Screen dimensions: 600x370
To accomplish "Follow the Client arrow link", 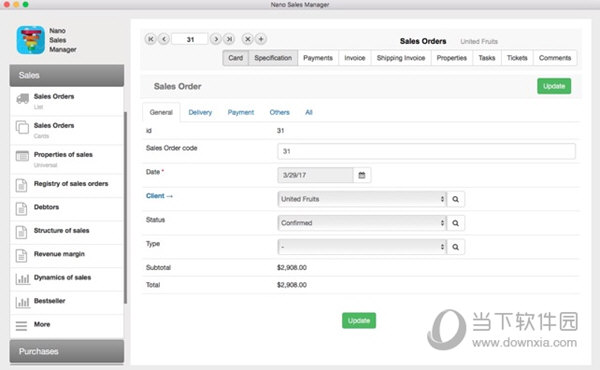I will coord(159,196).
